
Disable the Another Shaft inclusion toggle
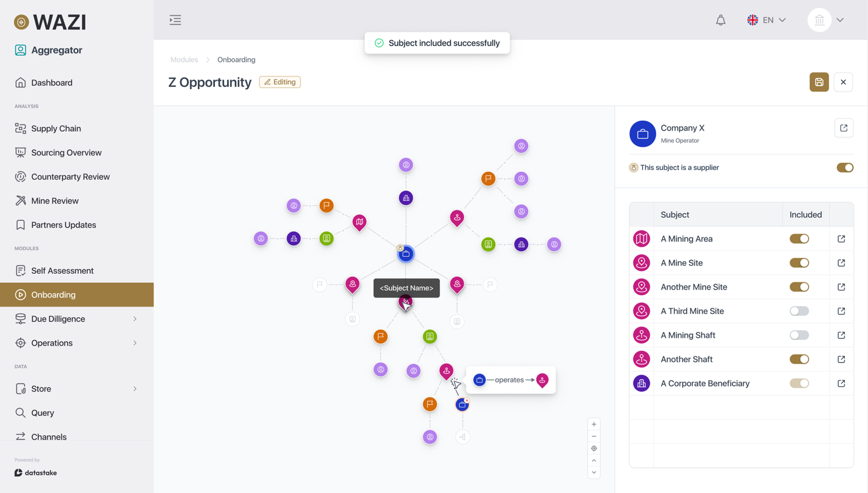799,359
